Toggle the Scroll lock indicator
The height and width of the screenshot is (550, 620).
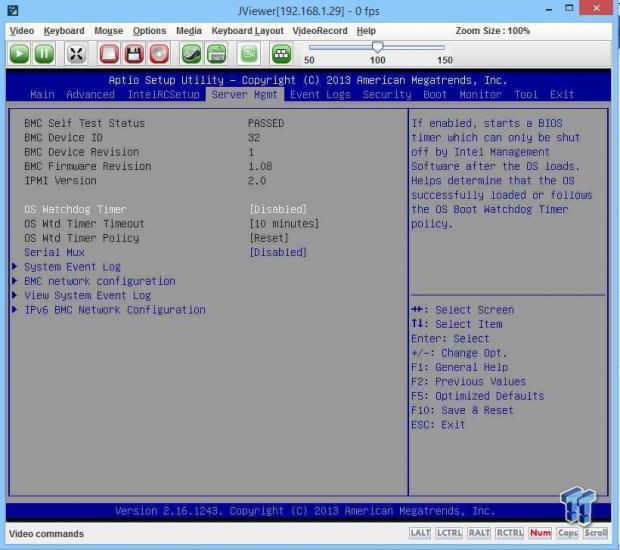595,533
